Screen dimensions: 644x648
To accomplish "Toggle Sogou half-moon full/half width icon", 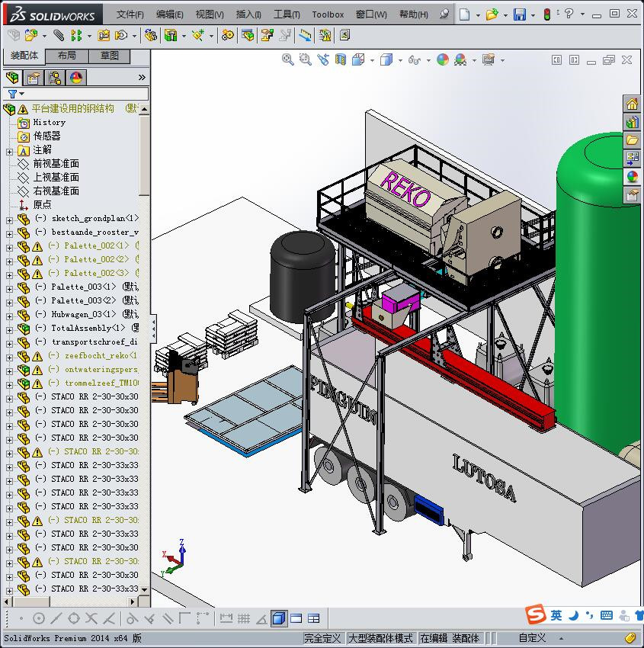I will click(573, 616).
